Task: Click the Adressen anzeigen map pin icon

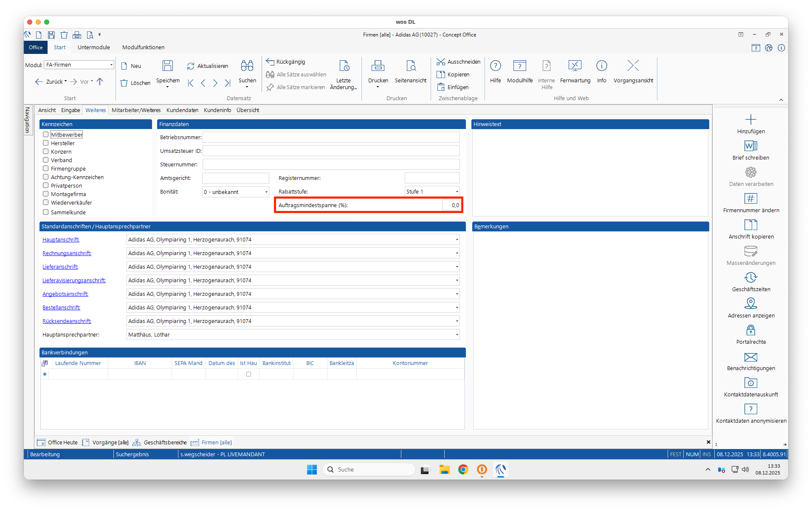Action: (750, 304)
